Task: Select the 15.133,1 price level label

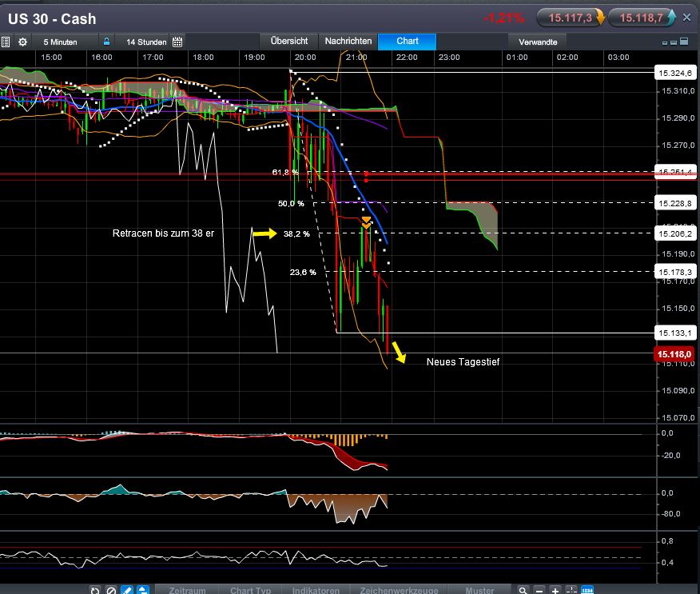Action: (x=675, y=333)
